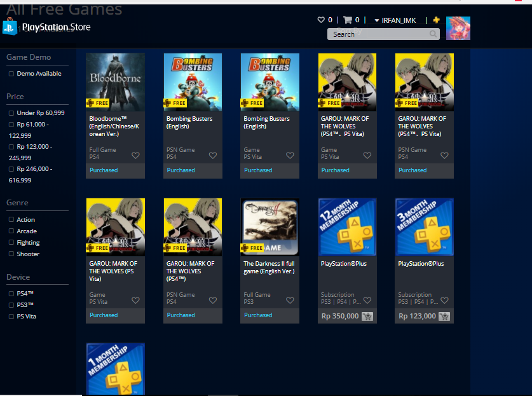The height and width of the screenshot is (396, 532).
Task: Open the shopping cart icon in header
Action: (348, 20)
